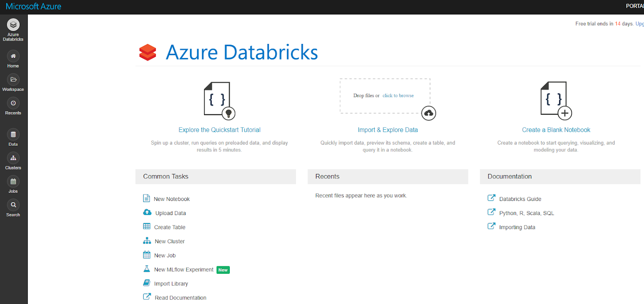Click the Importing Data external link icon
This screenshot has height=304, width=644.
coord(491,226)
